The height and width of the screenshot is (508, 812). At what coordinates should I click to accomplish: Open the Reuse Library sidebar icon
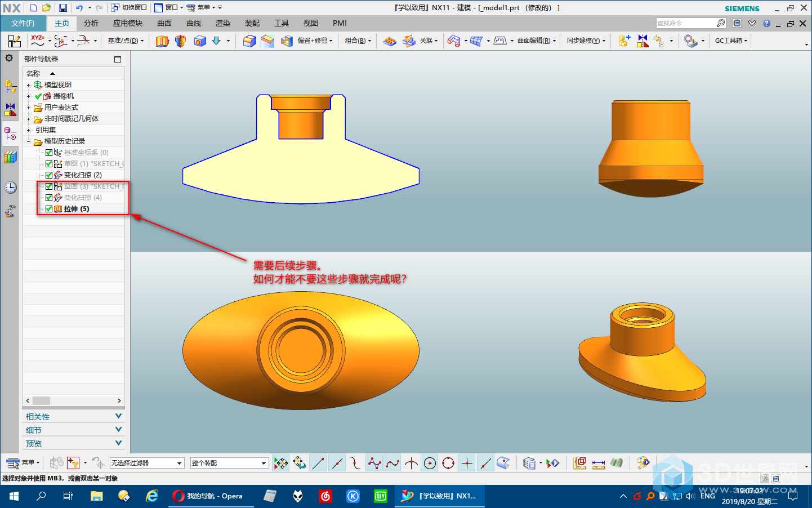pos(10,157)
